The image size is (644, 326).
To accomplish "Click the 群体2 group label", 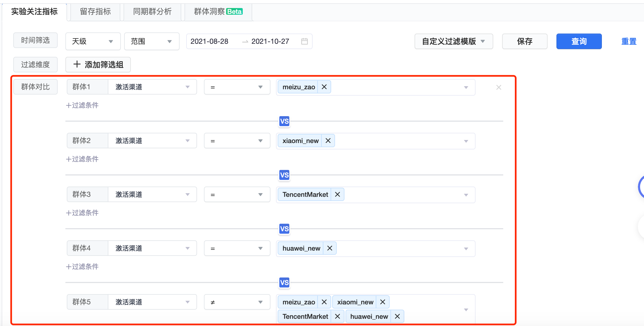I will tap(88, 141).
